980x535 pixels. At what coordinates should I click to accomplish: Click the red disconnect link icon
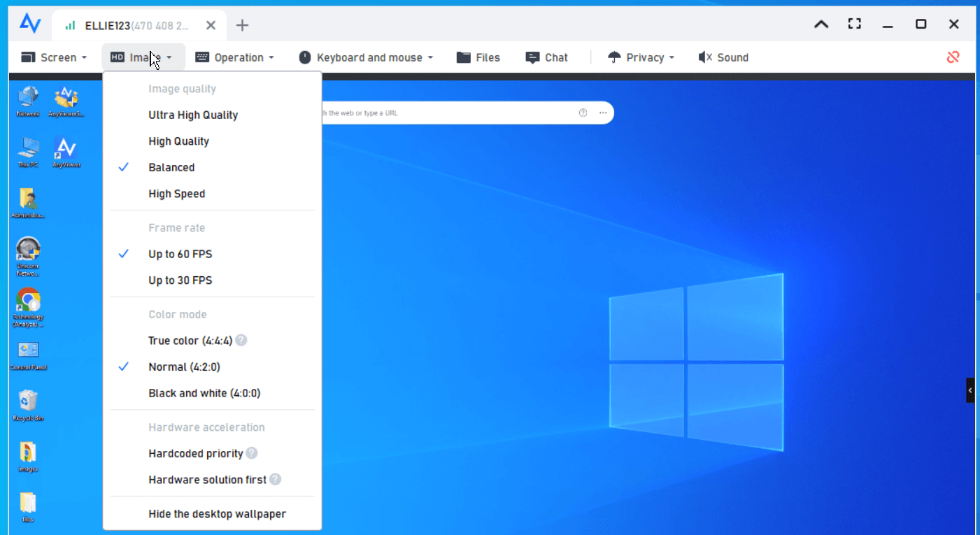(x=953, y=57)
